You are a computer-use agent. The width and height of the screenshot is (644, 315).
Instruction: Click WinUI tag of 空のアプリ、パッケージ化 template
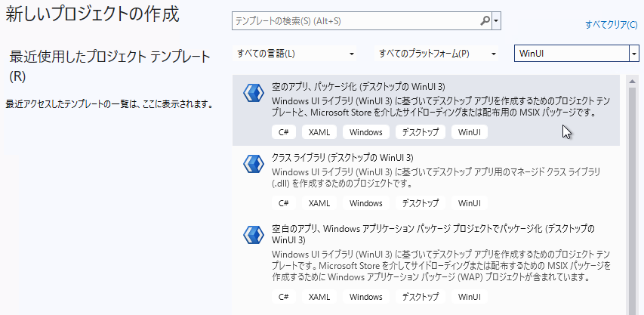coord(470,132)
